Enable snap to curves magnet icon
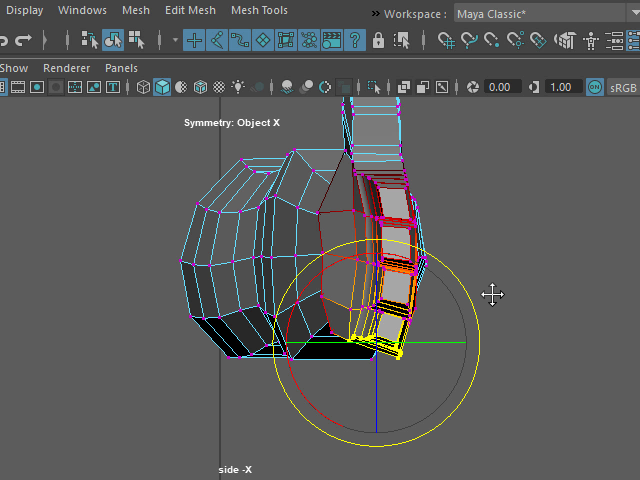Image resolution: width=640 pixels, height=480 pixels. [470, 41]
